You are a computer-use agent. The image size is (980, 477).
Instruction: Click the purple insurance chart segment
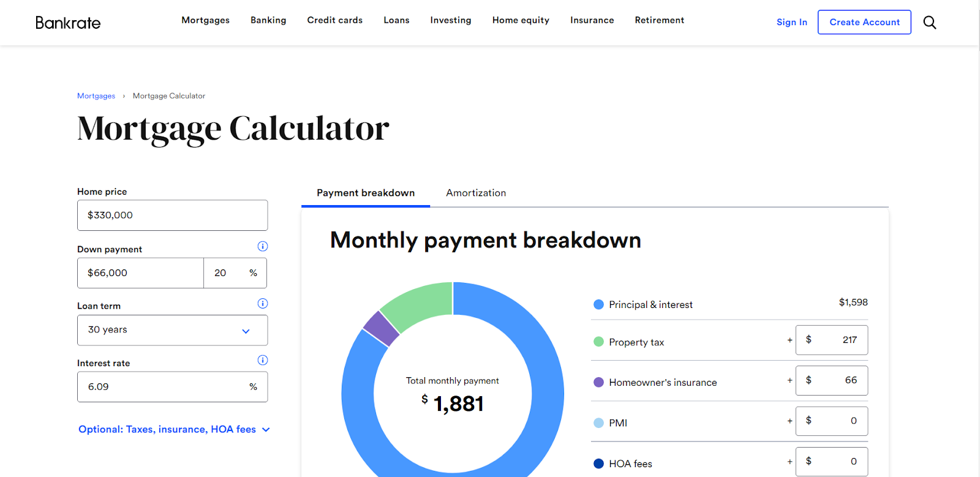pyautogui.click(x=381, y=329)
